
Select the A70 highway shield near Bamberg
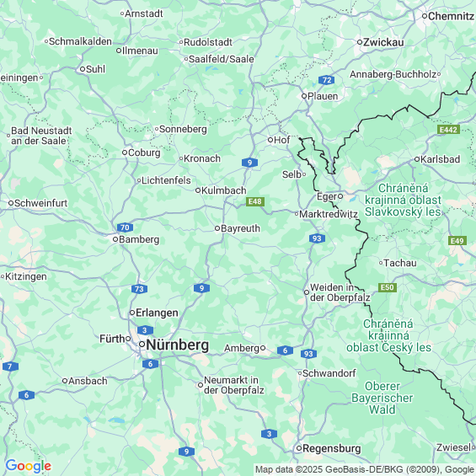125,227
